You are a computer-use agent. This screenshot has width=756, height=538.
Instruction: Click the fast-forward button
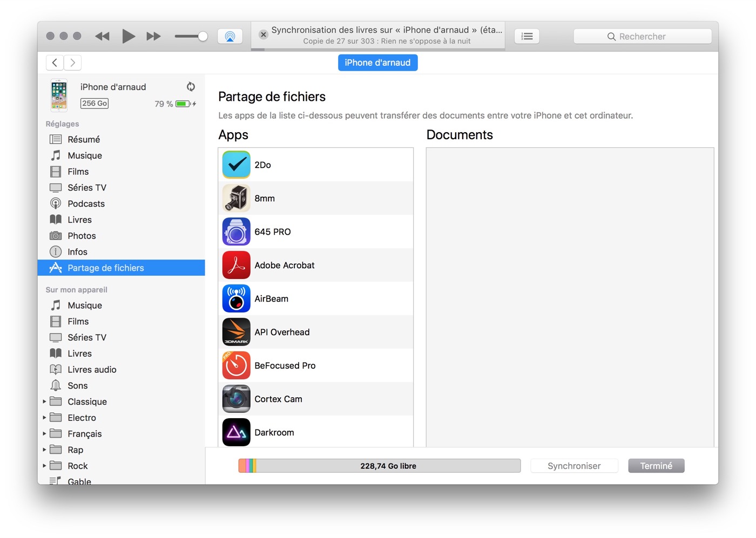click(154, 36)
